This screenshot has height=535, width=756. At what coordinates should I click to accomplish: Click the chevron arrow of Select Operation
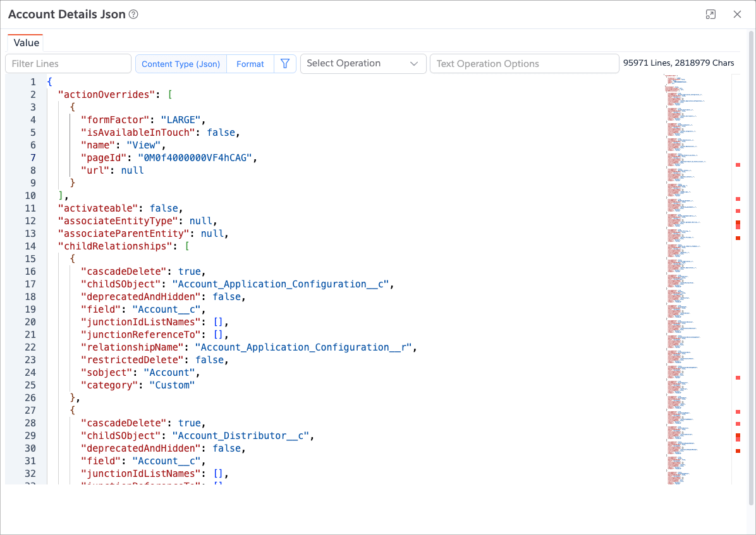414,64
